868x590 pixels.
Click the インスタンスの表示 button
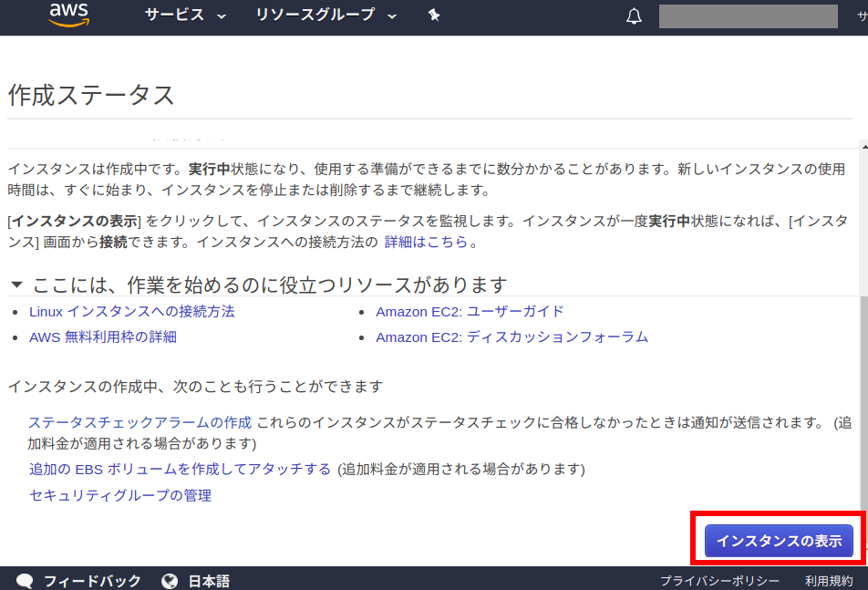click(779, 541)
